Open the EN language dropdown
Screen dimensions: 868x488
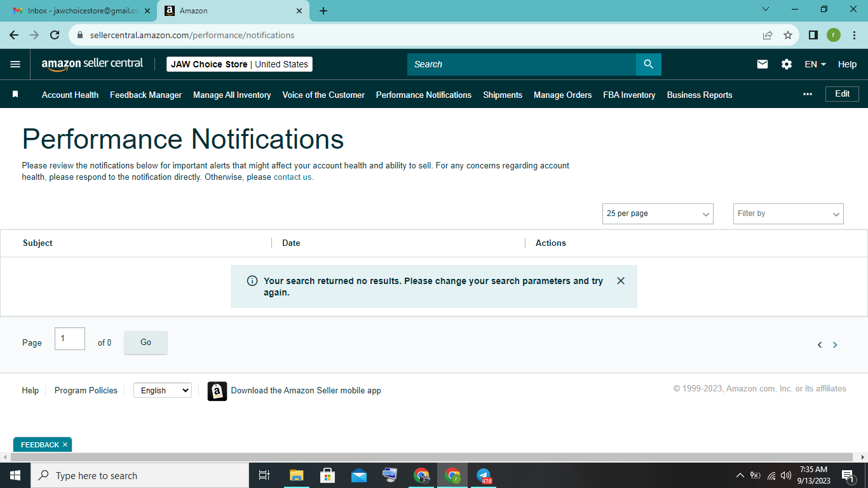point(815,64)
